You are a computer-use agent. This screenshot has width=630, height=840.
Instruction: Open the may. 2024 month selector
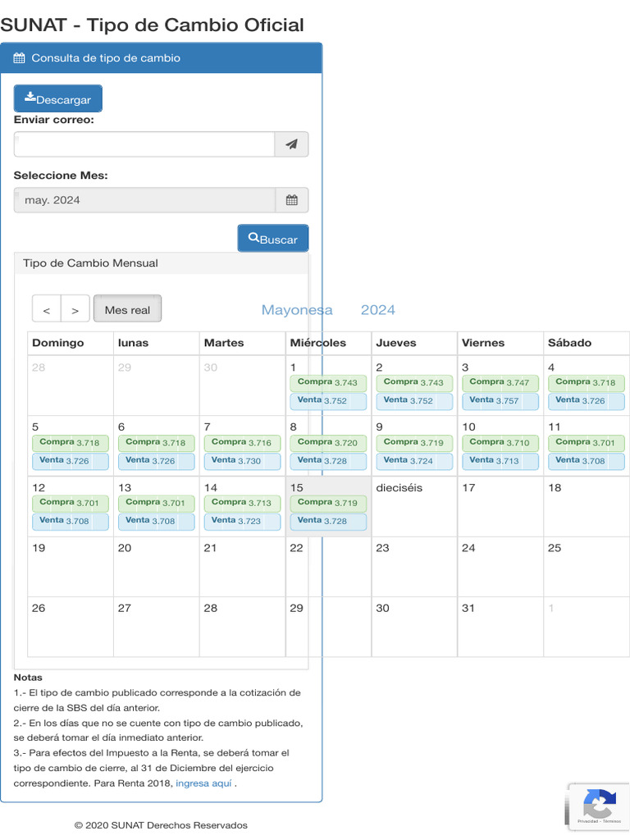[x=144, y=200]
